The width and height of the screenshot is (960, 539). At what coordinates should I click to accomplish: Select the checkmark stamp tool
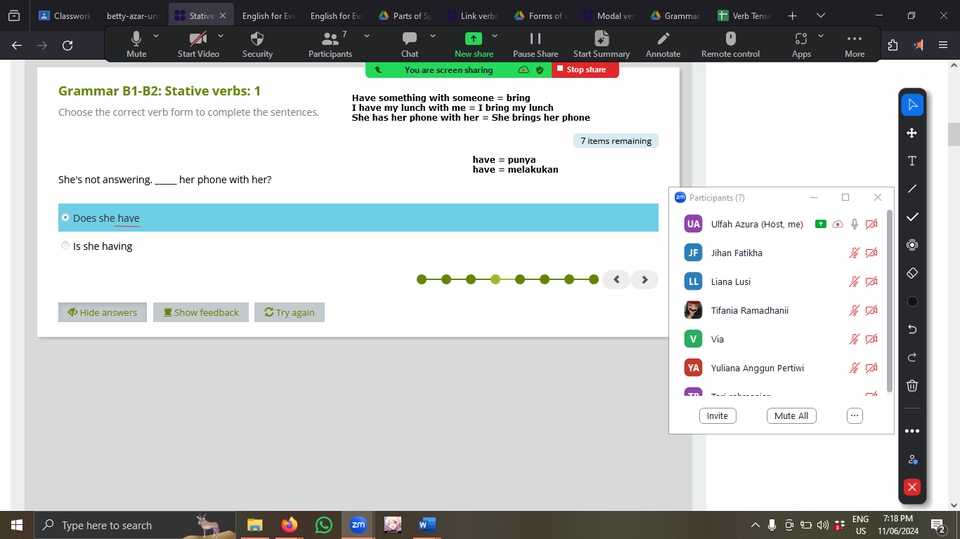pos(912,217)
